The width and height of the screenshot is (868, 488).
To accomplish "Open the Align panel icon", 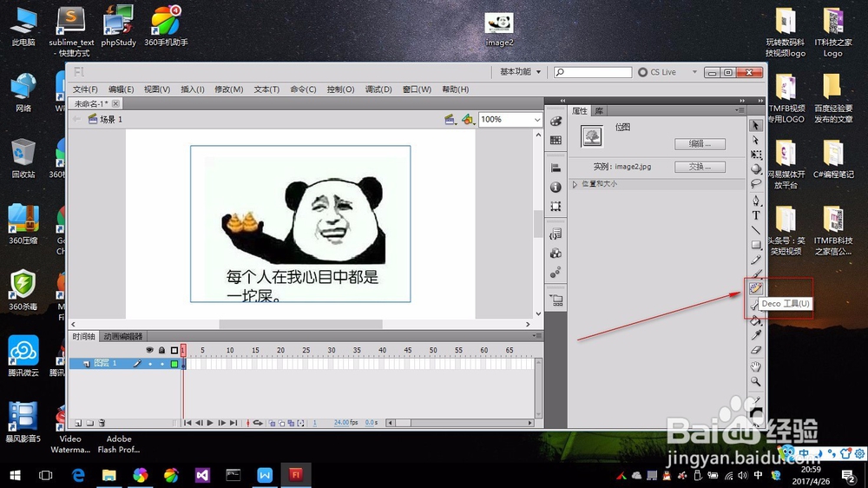I will tap(556, 168).
